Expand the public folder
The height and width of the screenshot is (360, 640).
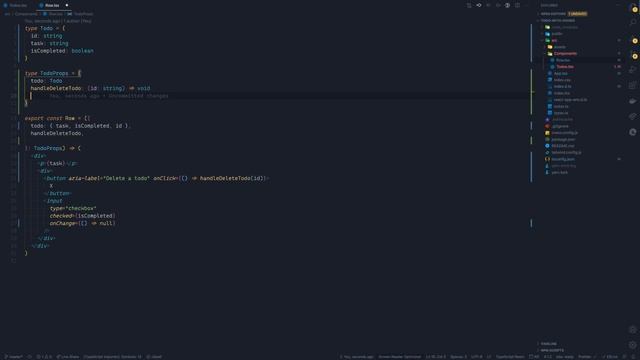[x=557, y=34]
